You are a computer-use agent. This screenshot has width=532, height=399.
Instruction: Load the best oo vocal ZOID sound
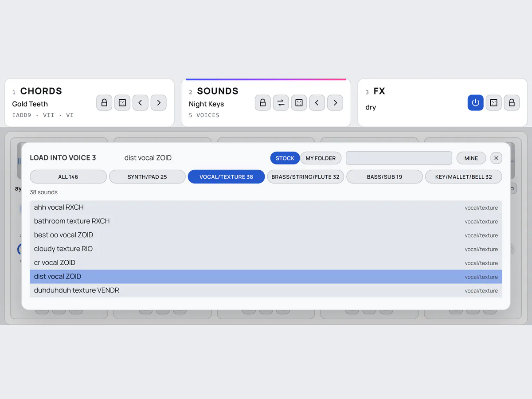(x=266, y=235)
